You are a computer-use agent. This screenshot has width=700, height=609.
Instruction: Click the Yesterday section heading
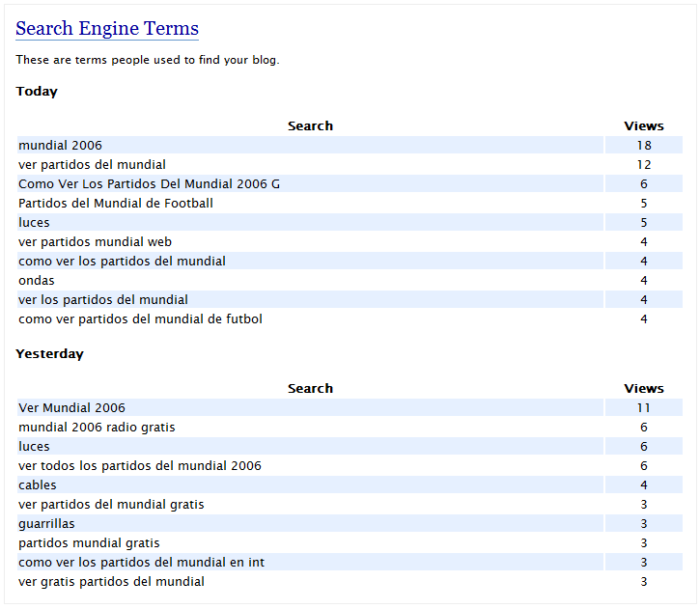[x=49, y=354]
